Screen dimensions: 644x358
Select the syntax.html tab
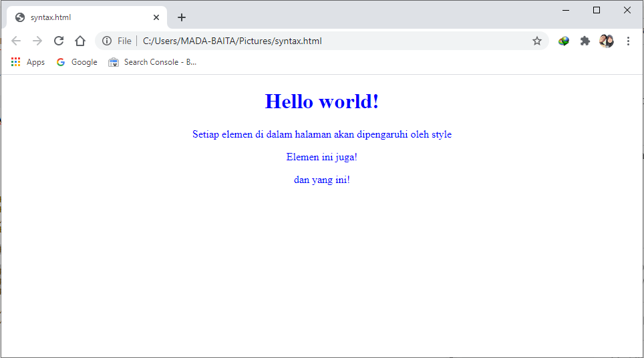[x=87, y=17]
